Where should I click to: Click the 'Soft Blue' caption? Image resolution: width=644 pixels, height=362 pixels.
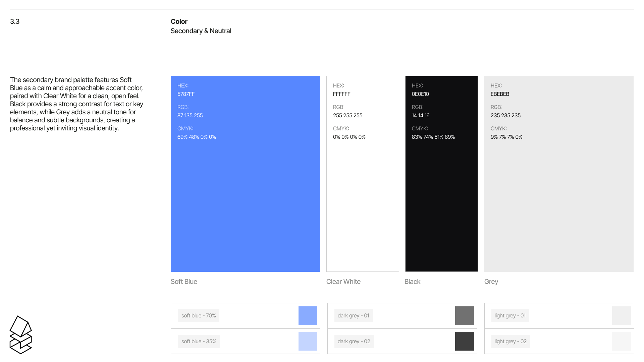click(184, 282)
